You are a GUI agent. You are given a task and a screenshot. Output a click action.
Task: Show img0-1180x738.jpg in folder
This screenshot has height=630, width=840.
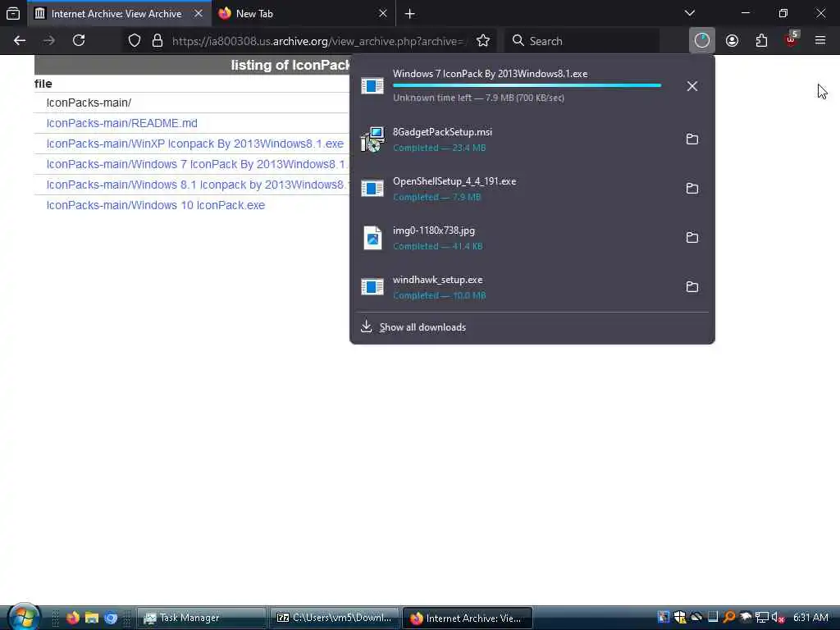pyautogui.click(x=692, y=238)
